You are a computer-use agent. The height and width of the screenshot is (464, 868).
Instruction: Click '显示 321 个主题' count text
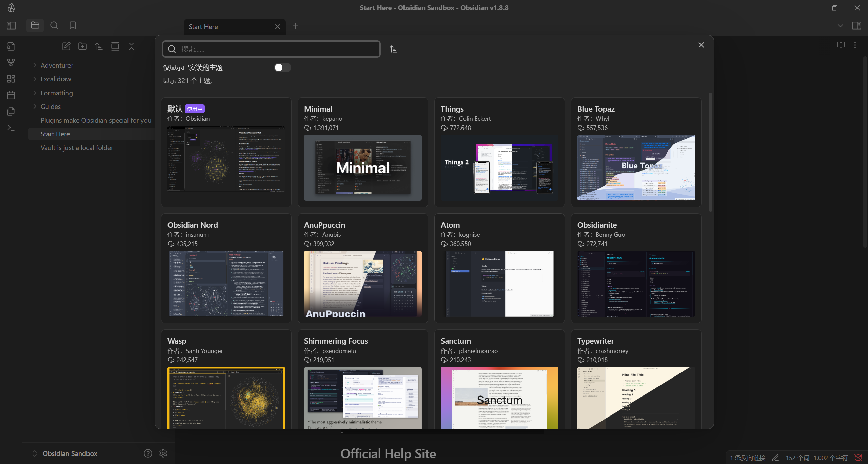click(x=187, y=81)
